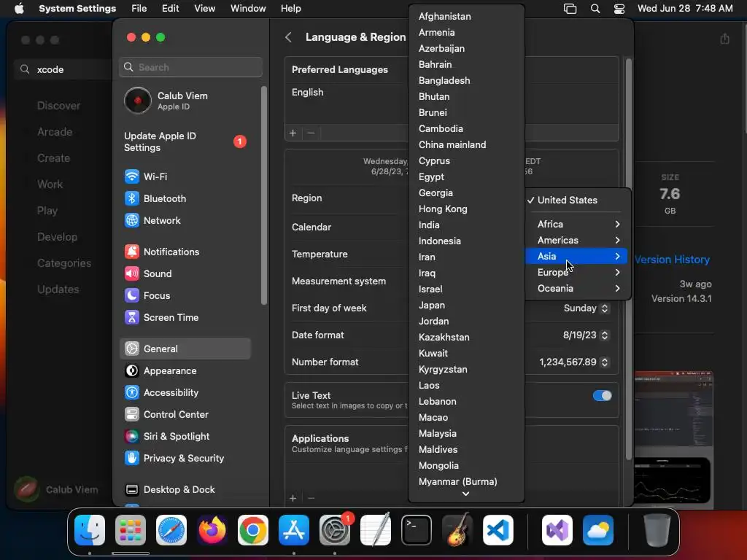Expand the Africa region submenu
747x560 pixels.
(x=578, y=225)
